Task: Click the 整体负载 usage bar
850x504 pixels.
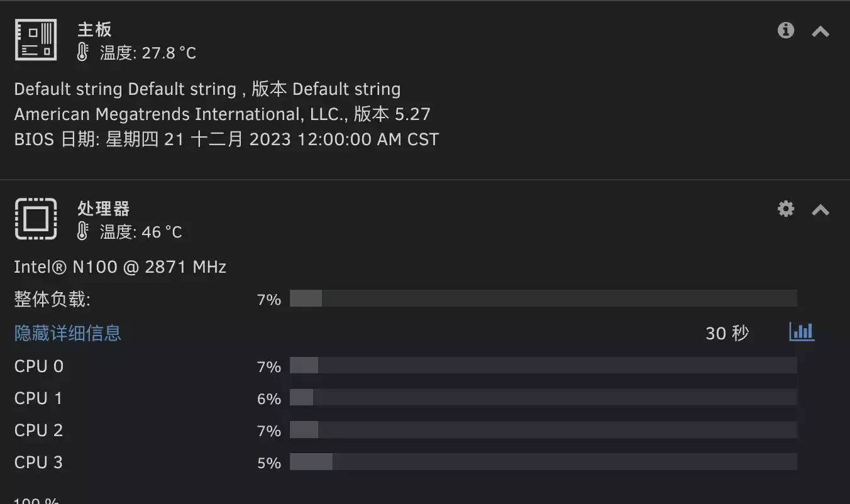Action: (x=543, y=299)
